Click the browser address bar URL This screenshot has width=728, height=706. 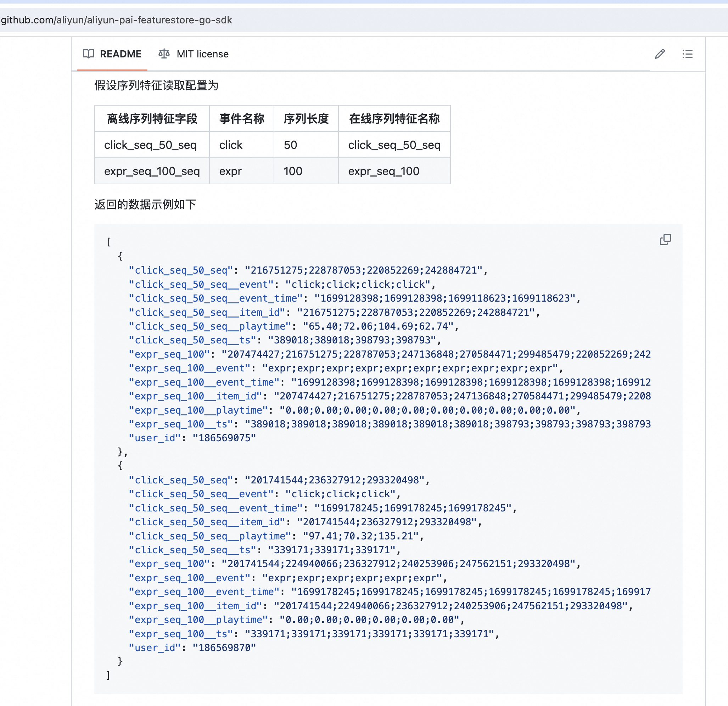(116, 20)
